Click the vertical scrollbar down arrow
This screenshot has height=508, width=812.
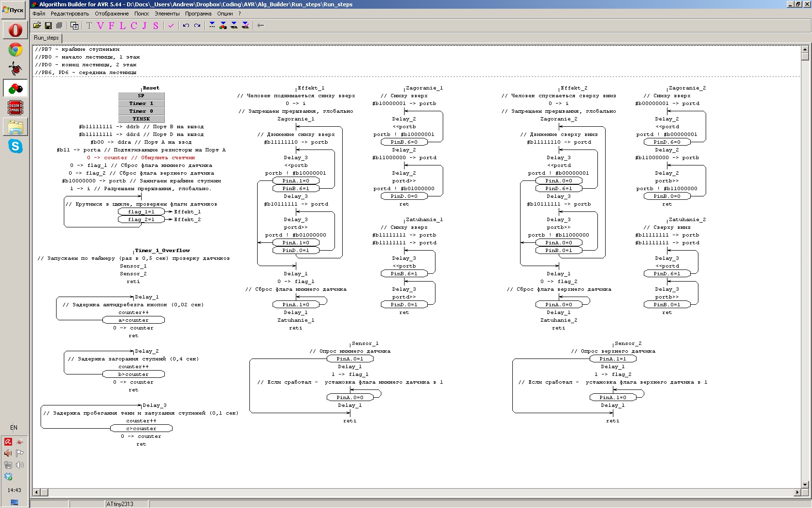[x=805, y=484]
